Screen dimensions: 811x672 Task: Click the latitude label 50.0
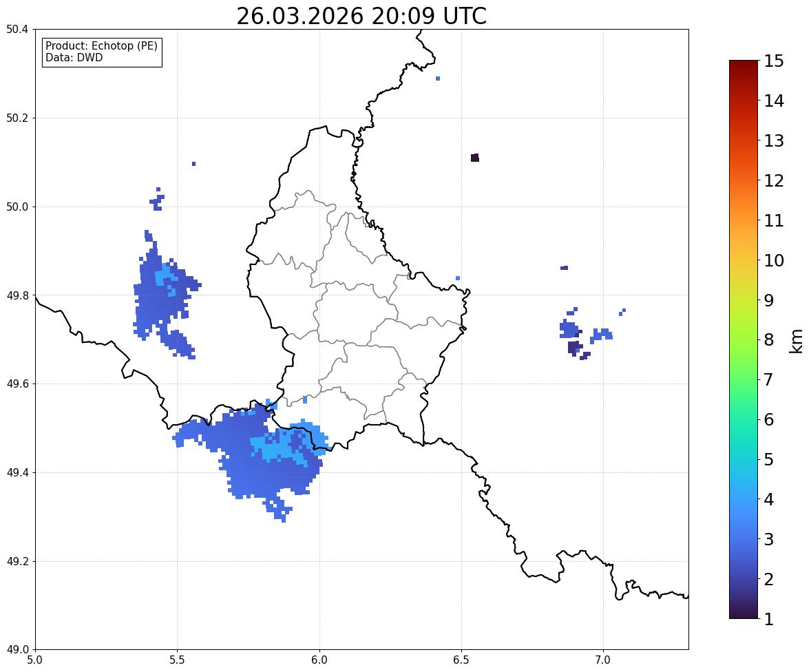click(17, 207)
